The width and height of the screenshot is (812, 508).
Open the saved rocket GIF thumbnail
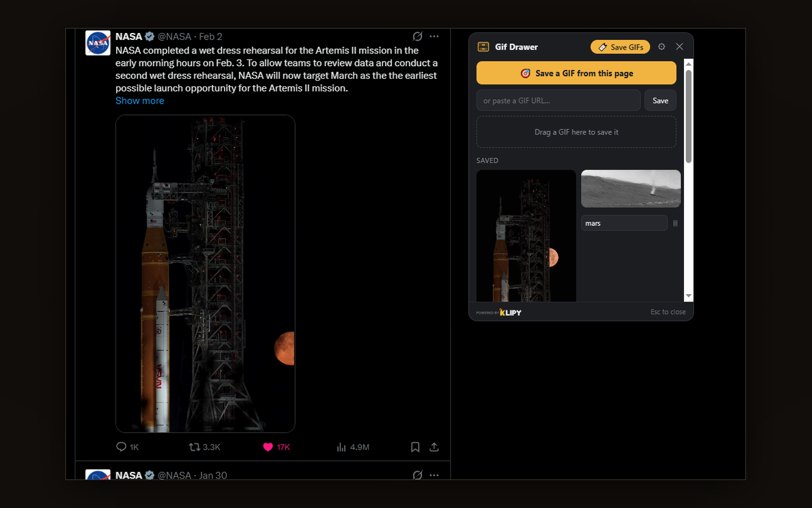click(527, 236)
